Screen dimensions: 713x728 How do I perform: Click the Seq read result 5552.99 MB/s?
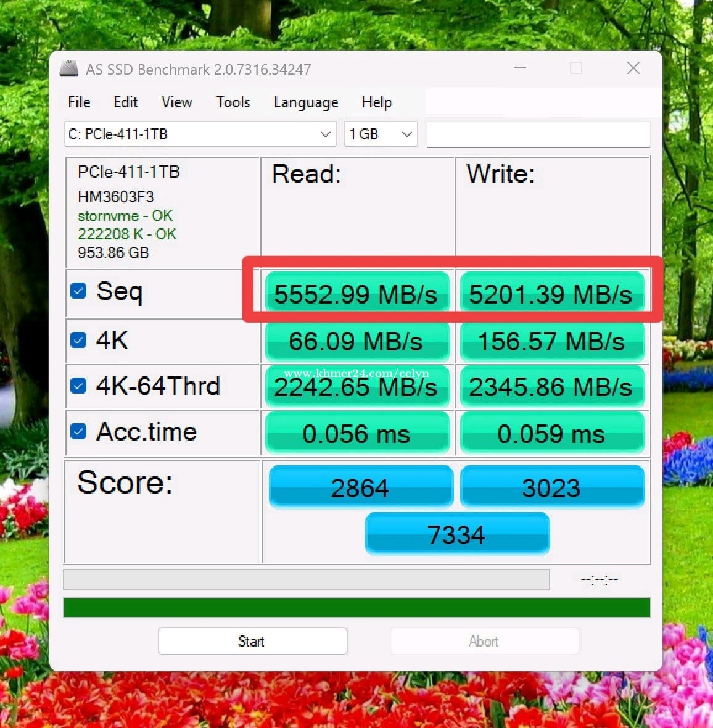point(356,294)
